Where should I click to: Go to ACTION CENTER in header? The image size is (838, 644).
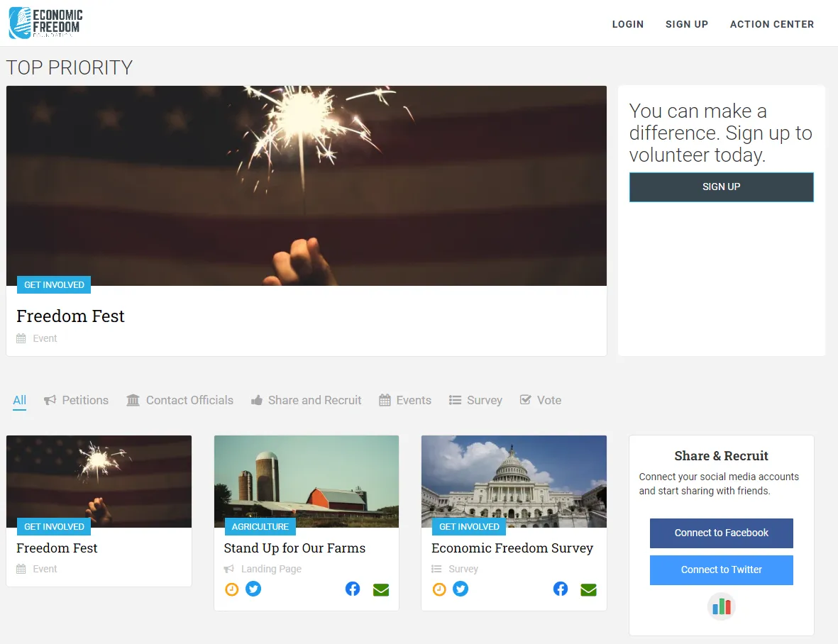772,24
